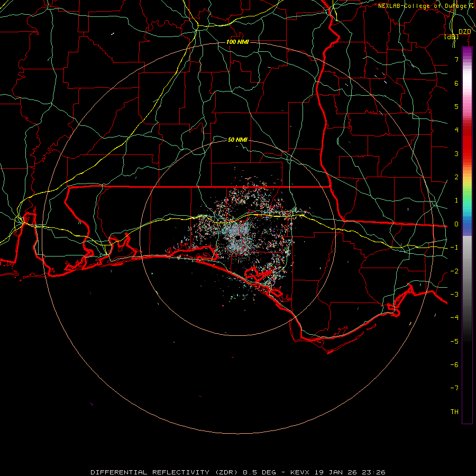Click the positive 6 scale value
Screen dimensions: 476x476
click(456, 83)
